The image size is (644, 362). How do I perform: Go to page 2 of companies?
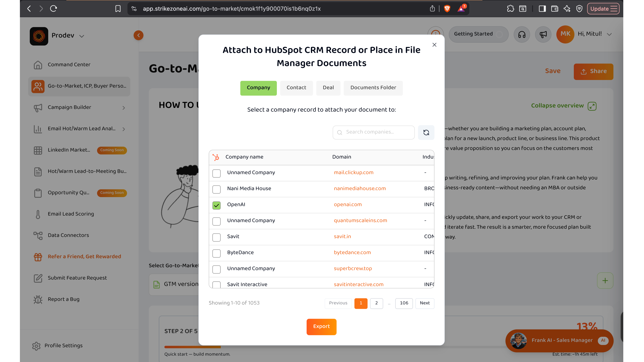pyautogui.click(x=376, y=303)
